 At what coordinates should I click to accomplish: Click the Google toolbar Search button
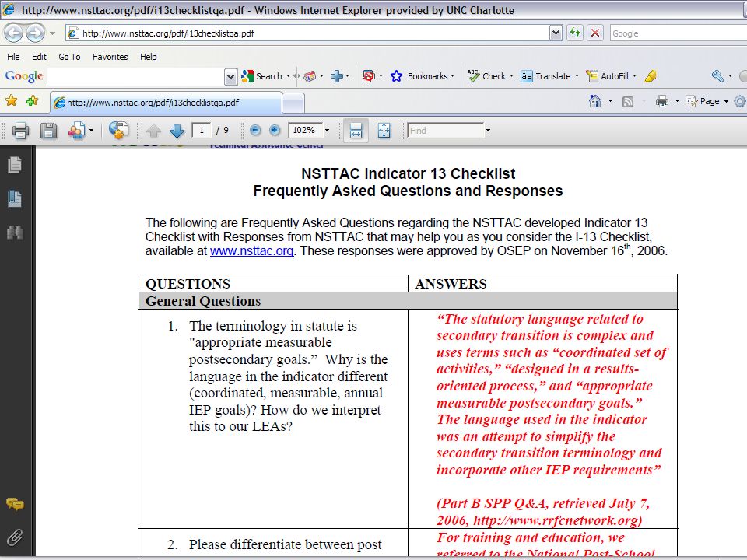point(262,76)
